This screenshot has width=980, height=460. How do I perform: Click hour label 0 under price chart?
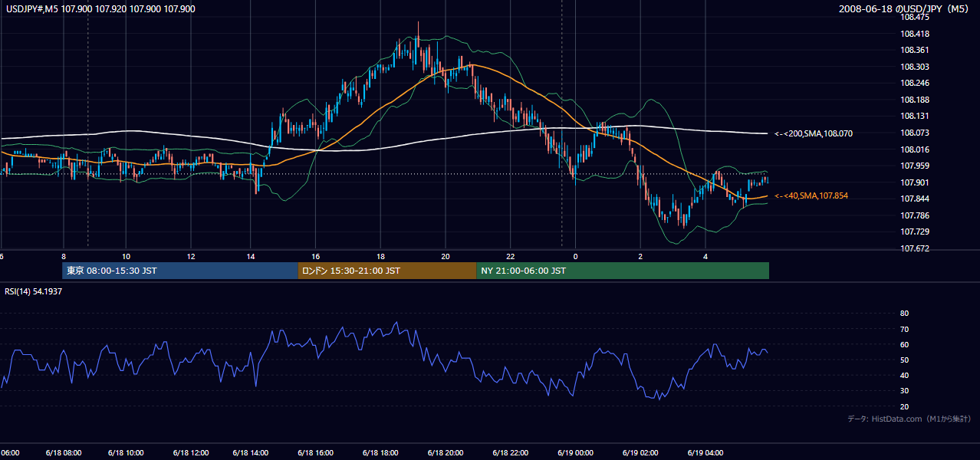click(574, 257)
